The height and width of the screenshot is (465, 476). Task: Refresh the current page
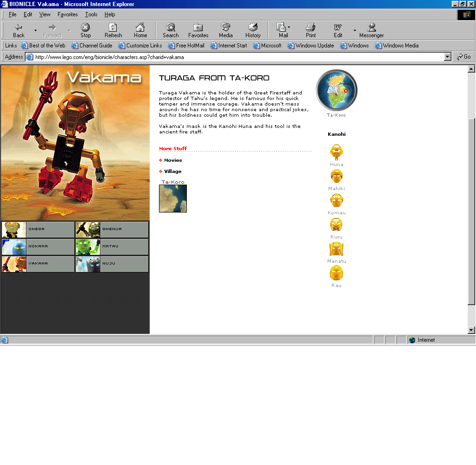pyautogui.click(x=113, y=31)
